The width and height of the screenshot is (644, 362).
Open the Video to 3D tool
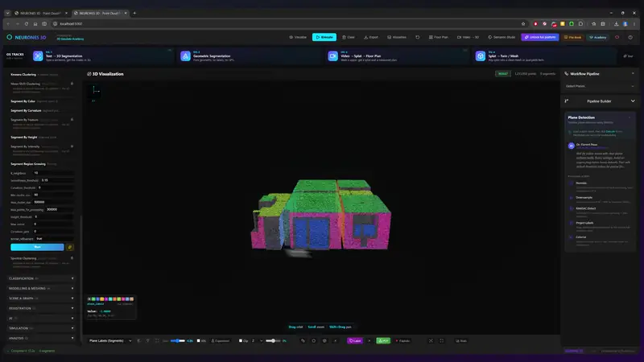(468, 37)
